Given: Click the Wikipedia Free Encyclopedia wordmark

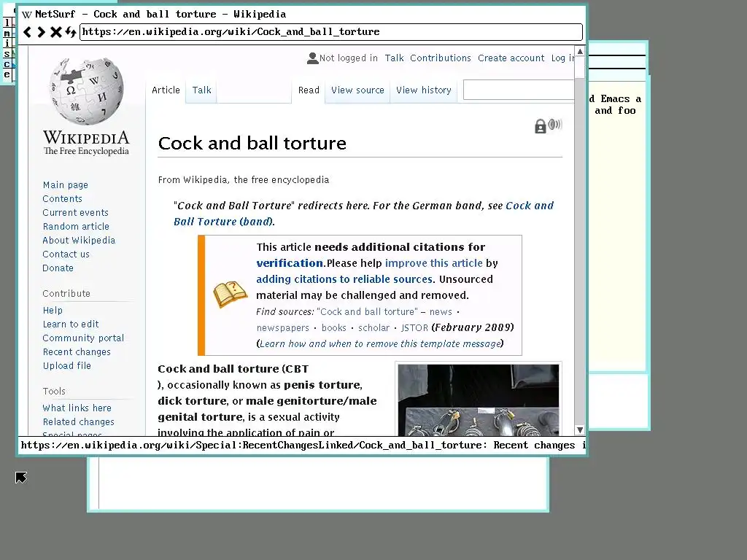Looking at the screenshot, I should click(x=86, y=143).
